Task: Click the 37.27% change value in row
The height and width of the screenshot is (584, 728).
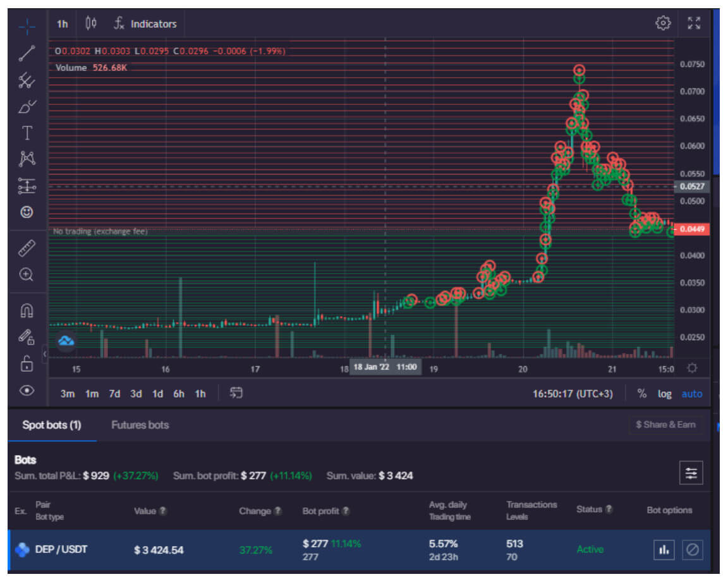Action: (x=255, y=550)
